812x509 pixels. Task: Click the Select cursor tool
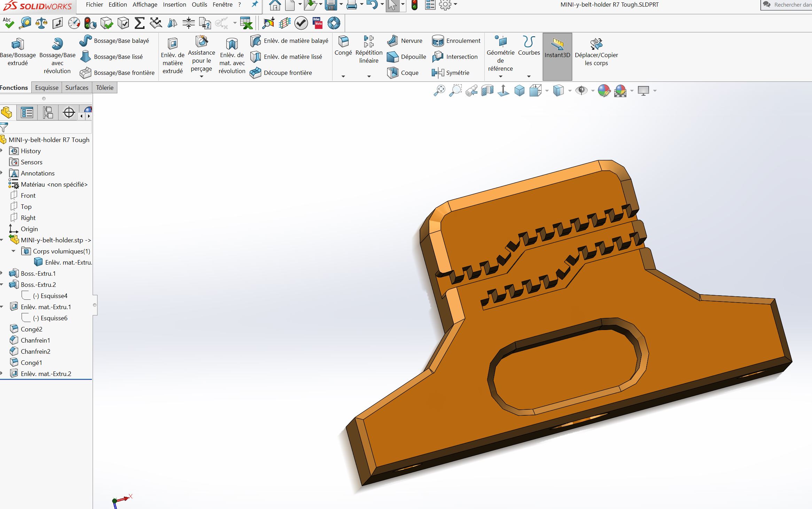tap(393, 5)
